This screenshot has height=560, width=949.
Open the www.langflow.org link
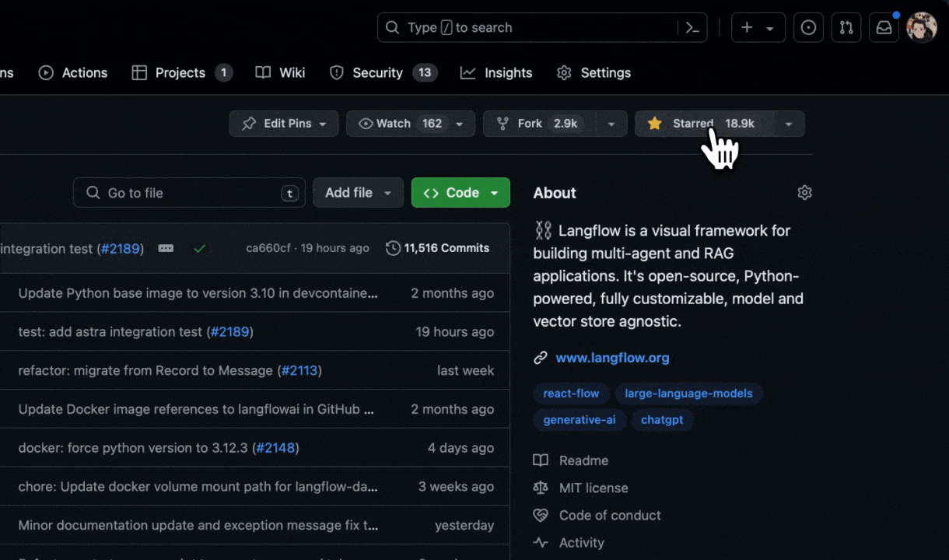click(612, 358)
